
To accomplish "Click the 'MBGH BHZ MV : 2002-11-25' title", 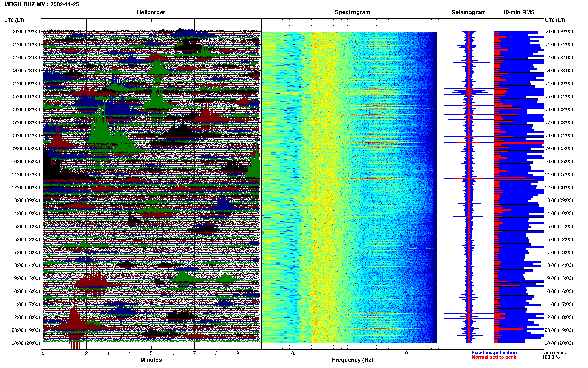I will (x=42, y=4).
